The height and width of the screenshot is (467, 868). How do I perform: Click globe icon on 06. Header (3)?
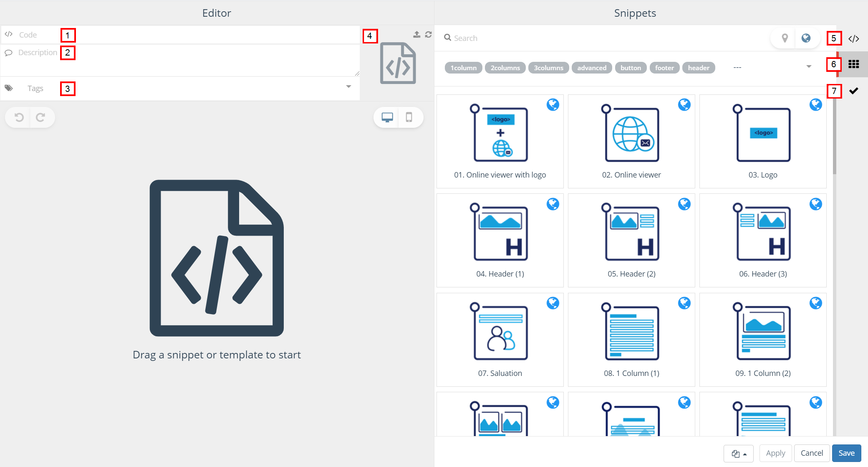tap(816, 204)
